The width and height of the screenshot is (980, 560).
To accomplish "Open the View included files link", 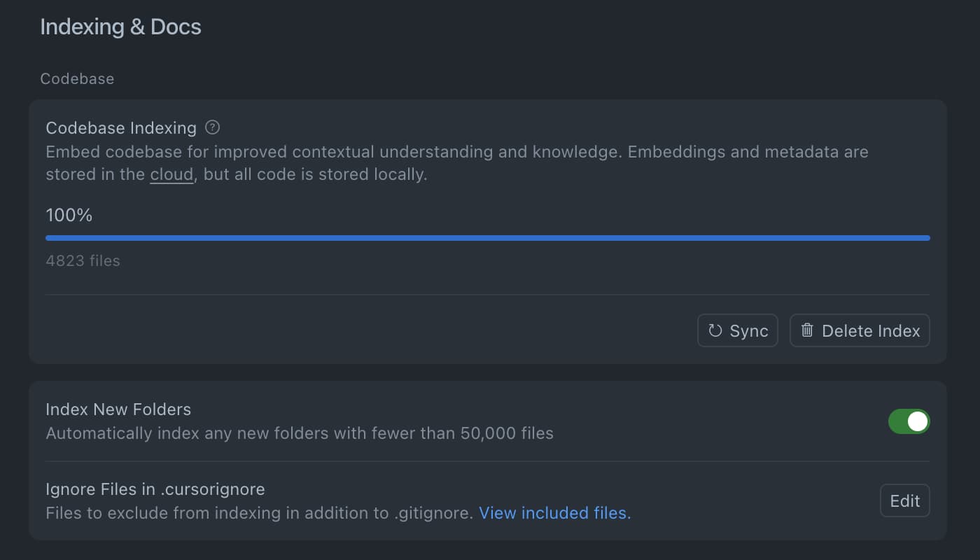I will [554, 513].
